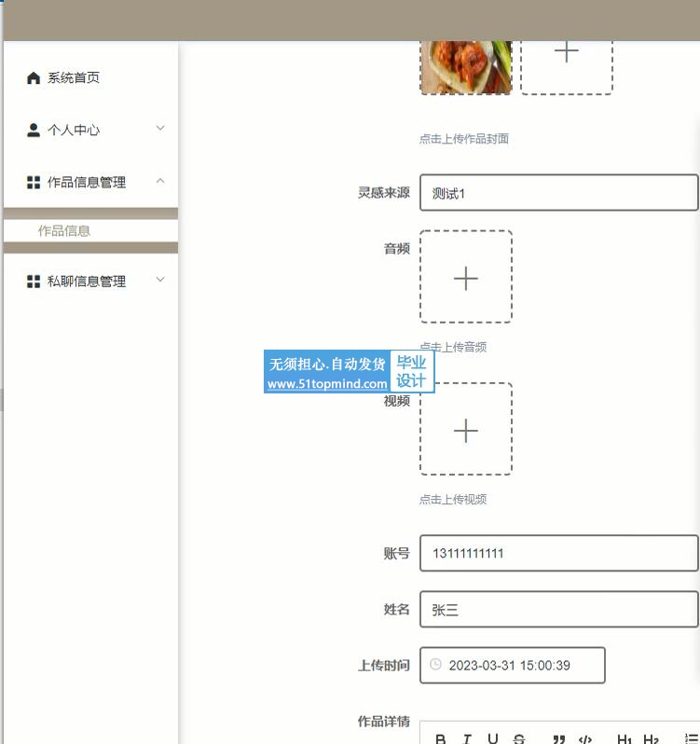The height and width of the screenshot is (744, 700).
Task: Click the user icon beside 个人中心
Action: (34, 131)
